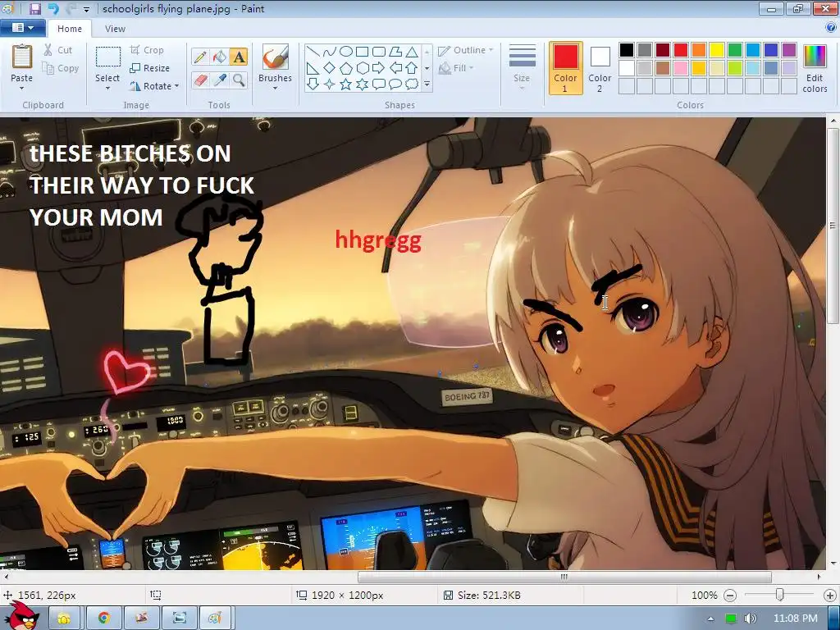Image resolution: width=840 pixels, height=630 pixels.
Task: Adjust the zoom slider handle
Action: point(780,595)
